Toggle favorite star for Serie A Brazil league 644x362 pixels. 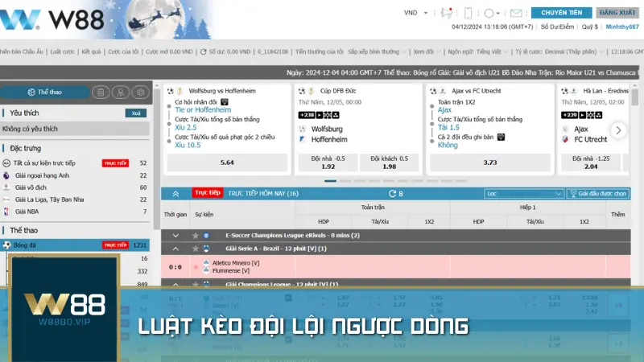click(x=195, y=249)
